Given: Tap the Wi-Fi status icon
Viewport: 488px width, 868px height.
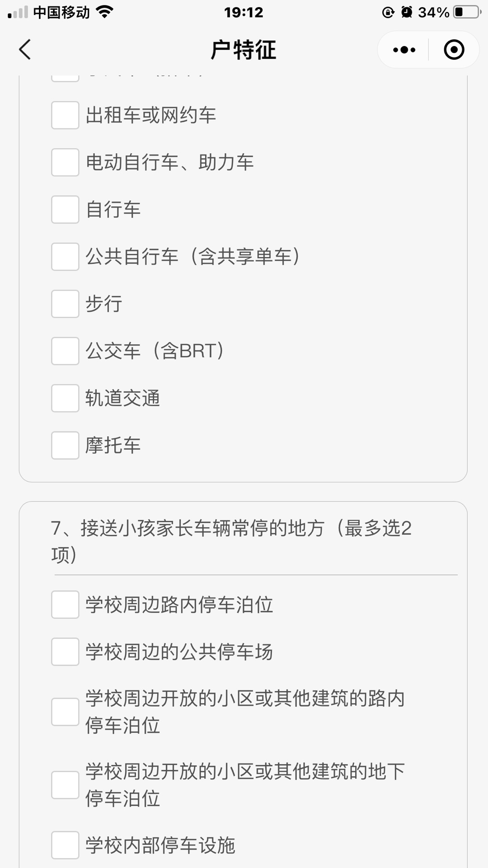Looking at the screenshot, I should [x=104, y=12].
